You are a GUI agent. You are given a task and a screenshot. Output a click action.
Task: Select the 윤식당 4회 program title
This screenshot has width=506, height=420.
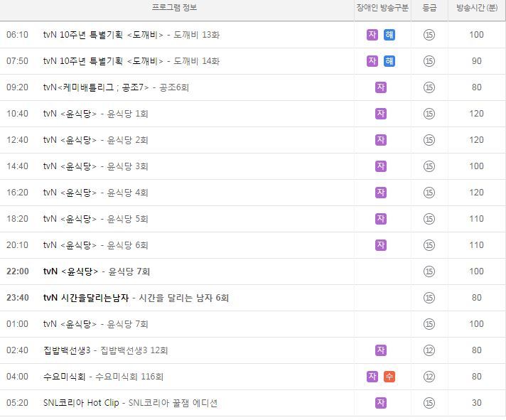click(95, 193)
